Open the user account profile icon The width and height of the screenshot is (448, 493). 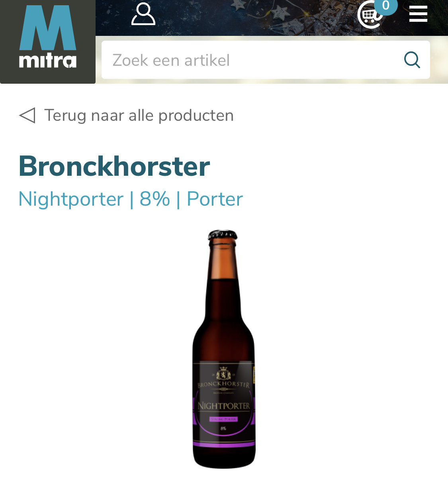(143, 14)
